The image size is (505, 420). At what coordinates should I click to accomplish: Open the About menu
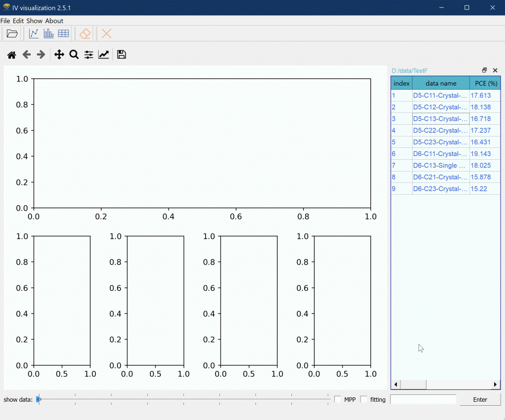pyautogui.click(x=54, y=21)
